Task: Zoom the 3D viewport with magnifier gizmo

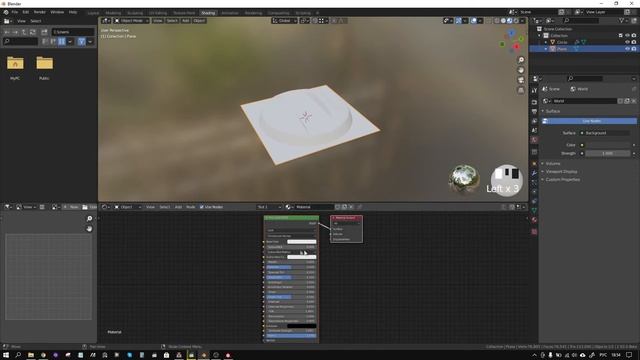Action: pyautogui.click(x=521, y=60)
